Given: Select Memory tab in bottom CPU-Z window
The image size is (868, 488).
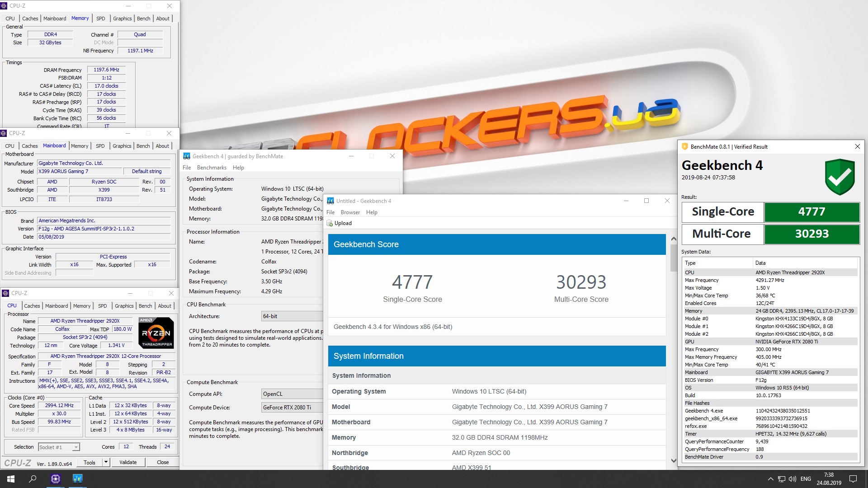Looking at the screenshot, I should point(82,306).
